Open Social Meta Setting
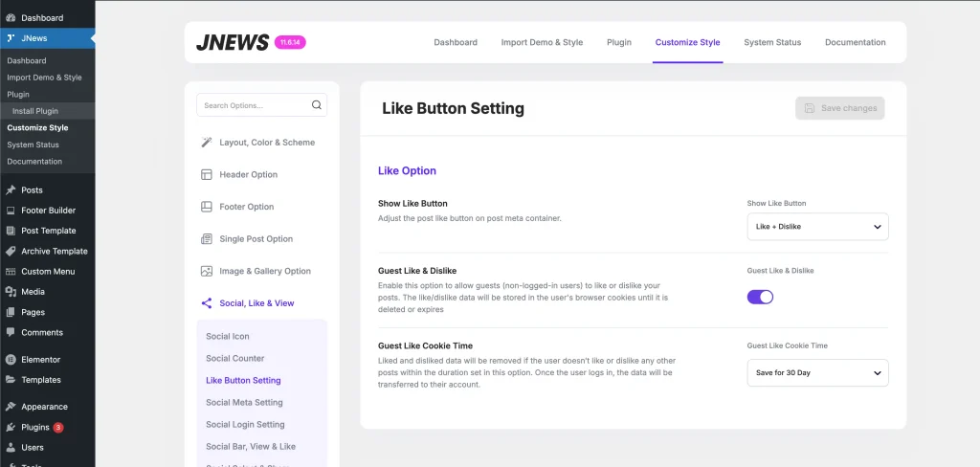The height and width of the screenshot is (467, 980). (244, 403)
